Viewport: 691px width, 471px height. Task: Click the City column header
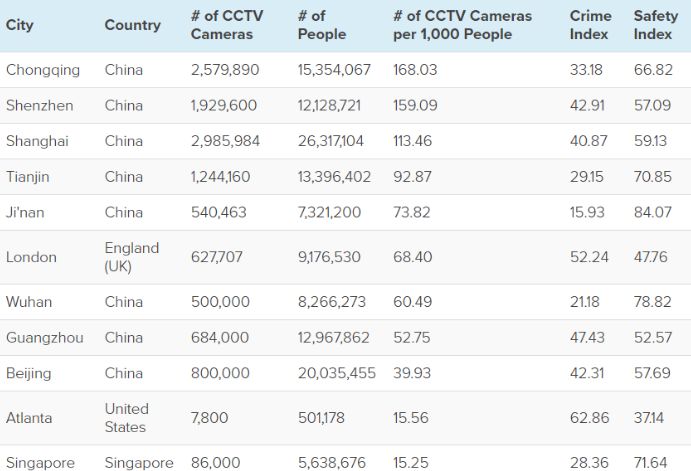20,25
